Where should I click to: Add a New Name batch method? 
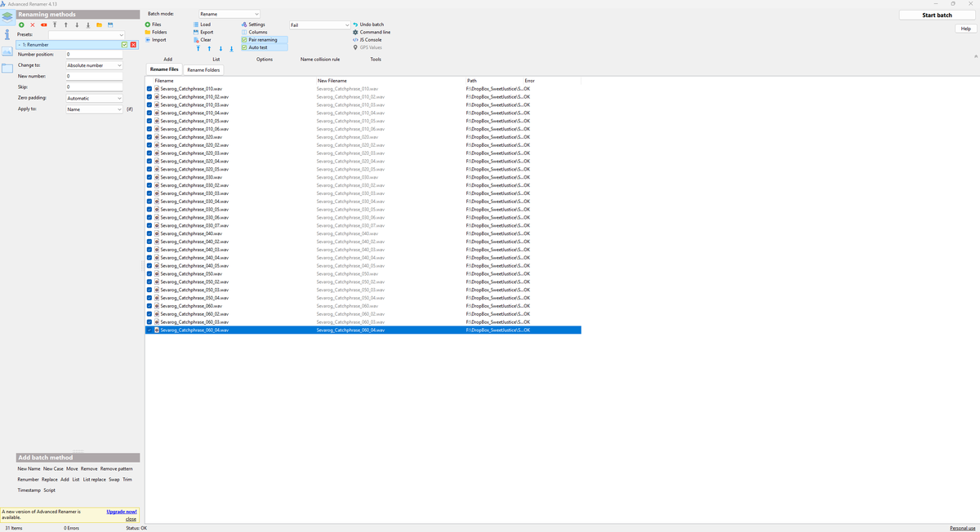[29, 468]
